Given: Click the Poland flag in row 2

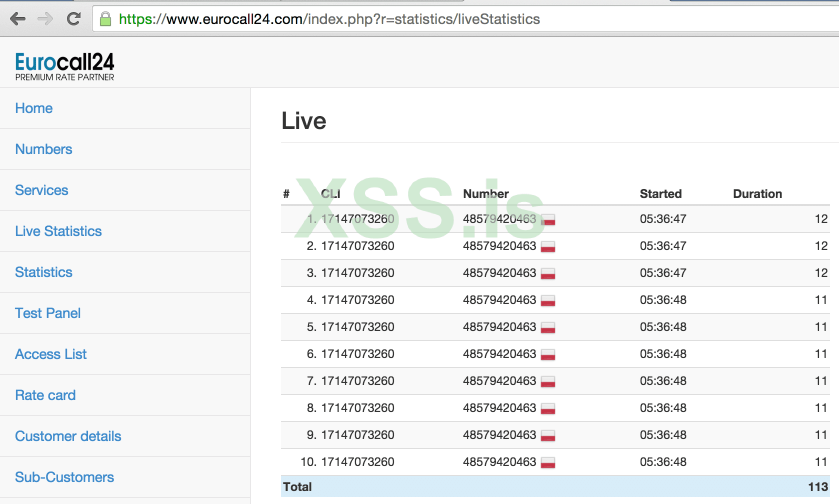Looking at the screenshot, I should coord(548,246).
